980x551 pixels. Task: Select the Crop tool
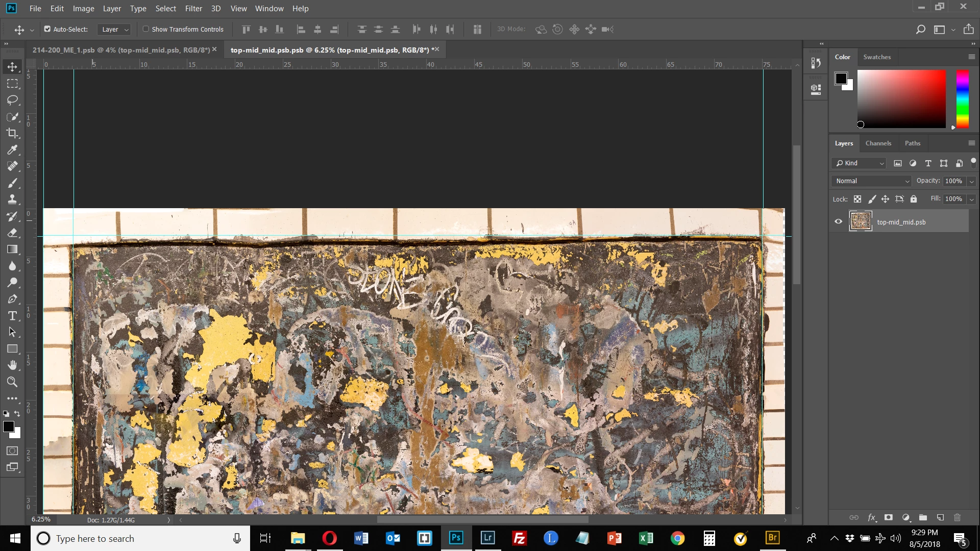12,133
